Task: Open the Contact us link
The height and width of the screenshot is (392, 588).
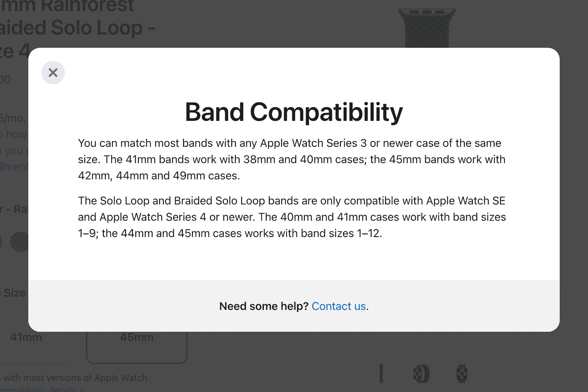Action: click(338, 306)
